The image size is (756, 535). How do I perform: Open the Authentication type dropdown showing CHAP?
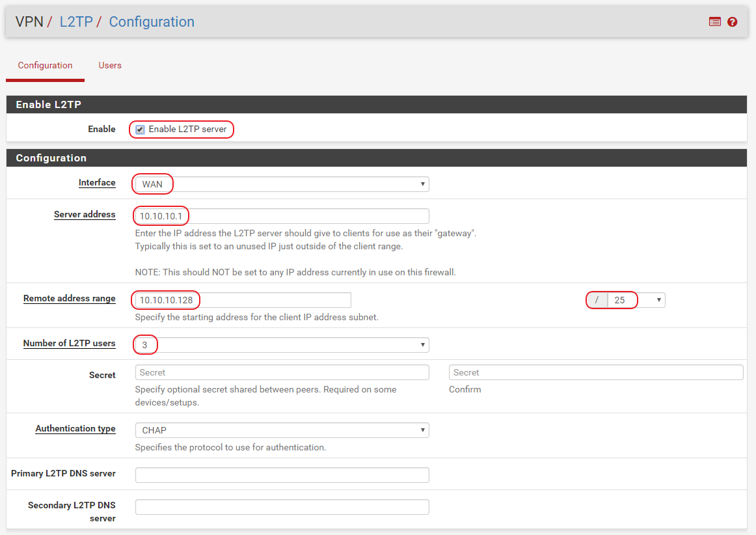coord(282,430)
